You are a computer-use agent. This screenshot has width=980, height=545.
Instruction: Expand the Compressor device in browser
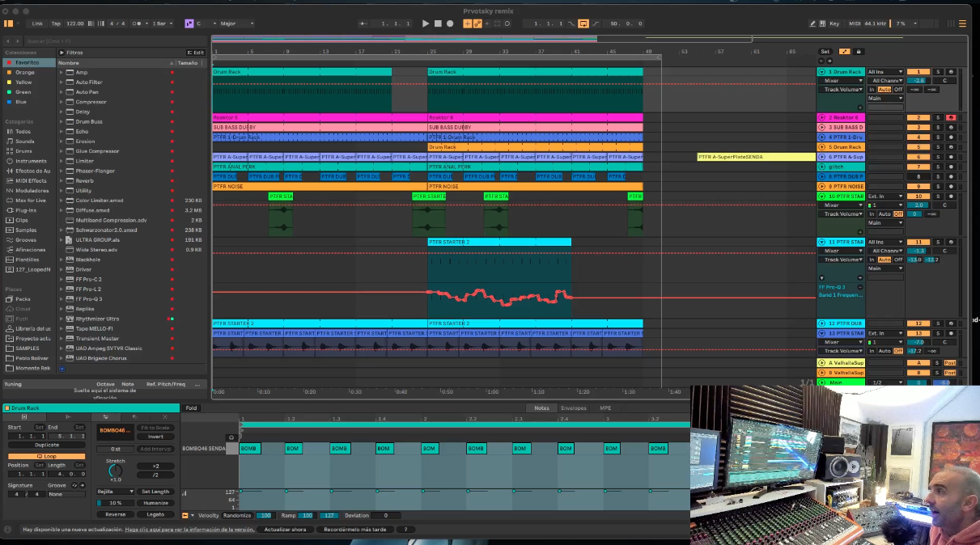point(61,102)
